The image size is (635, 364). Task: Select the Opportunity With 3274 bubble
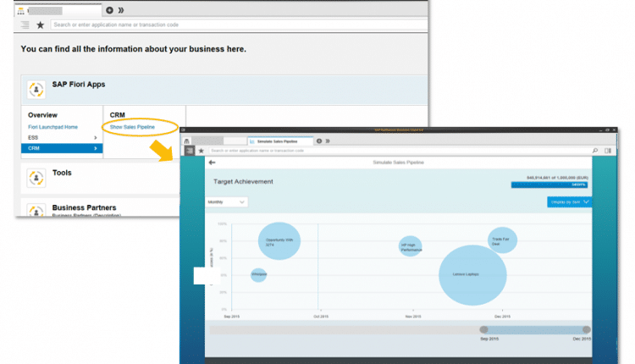pos(279,241)
